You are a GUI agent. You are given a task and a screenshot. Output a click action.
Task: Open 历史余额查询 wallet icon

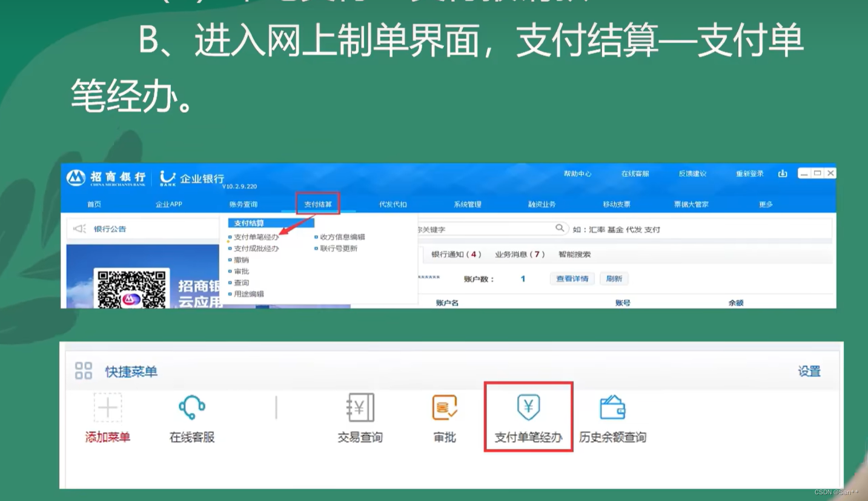tap(612, 408)
